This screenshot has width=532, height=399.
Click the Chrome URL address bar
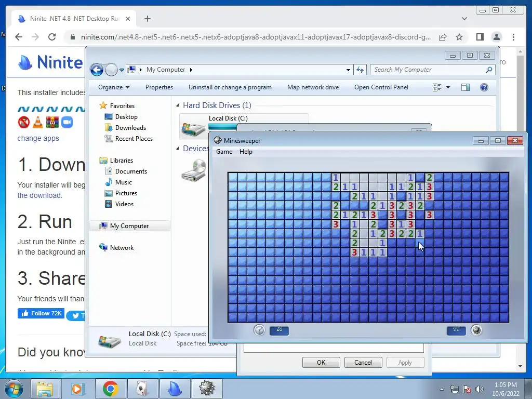(256, 37)
